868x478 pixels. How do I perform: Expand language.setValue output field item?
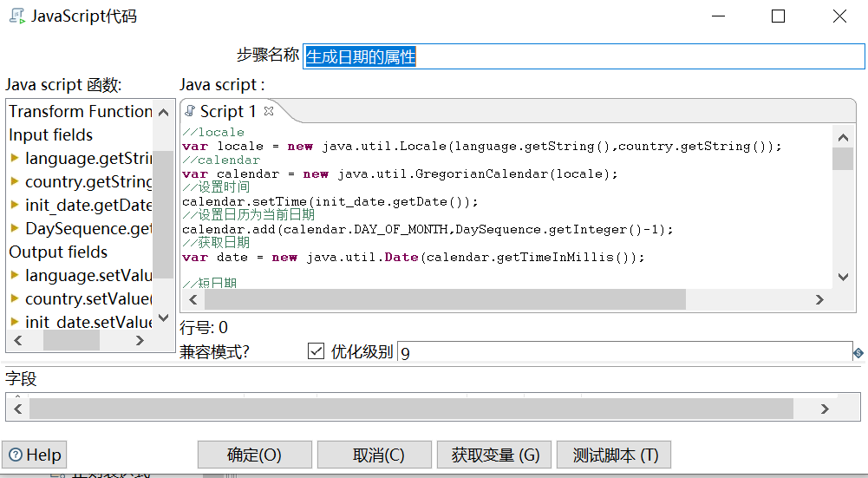(15, 275)
